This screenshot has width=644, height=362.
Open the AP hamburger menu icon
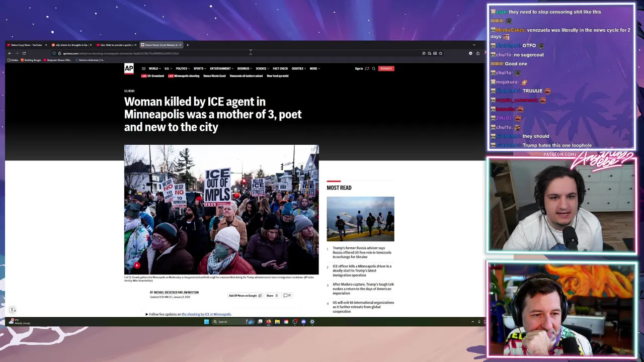143,68
